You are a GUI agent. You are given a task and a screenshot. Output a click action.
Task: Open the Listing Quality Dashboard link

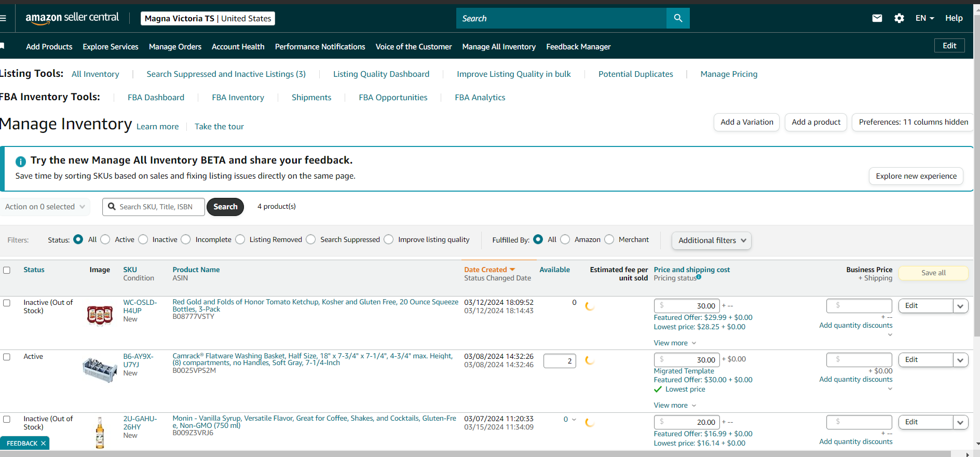tap(381, 74)
